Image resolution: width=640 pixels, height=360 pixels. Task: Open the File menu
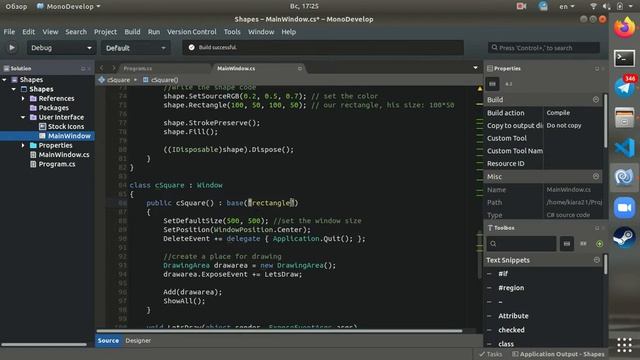(9, 32)
